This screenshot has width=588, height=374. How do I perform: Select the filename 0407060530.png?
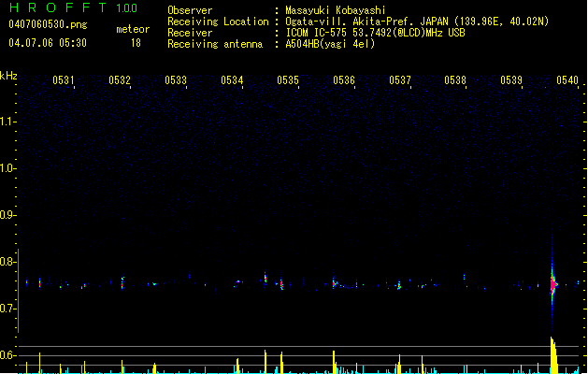pyautogui.click(x=48, y=24)
